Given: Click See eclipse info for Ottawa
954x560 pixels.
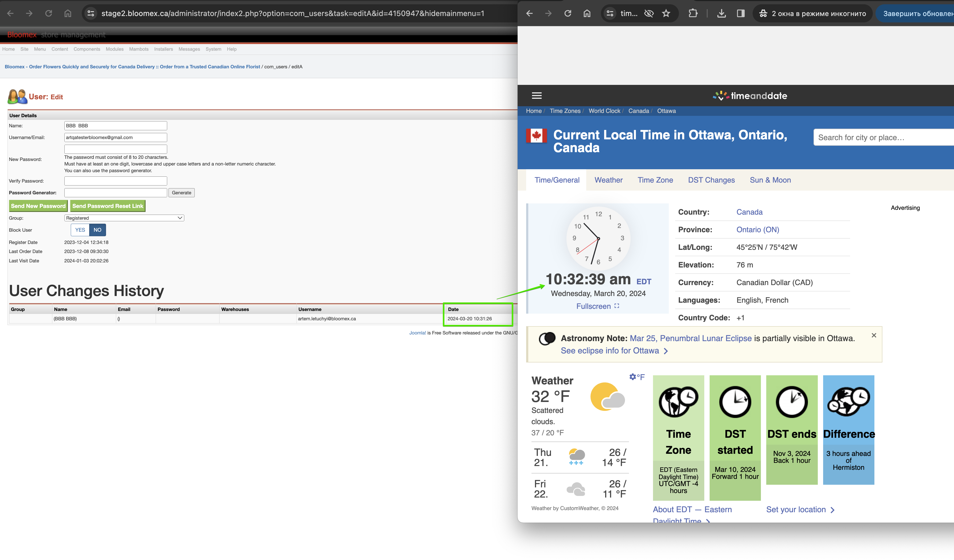Looking at the screenshot, I should [614, 351].
